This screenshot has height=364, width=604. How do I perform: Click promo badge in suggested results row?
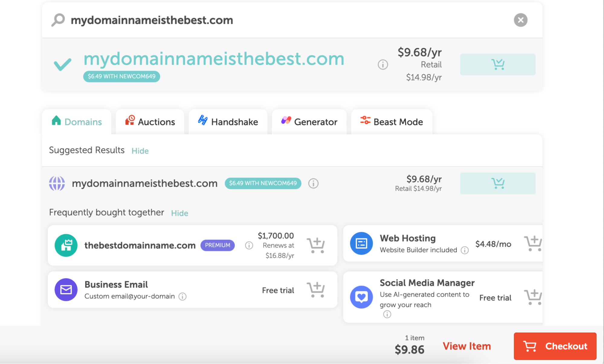[263, 183]
